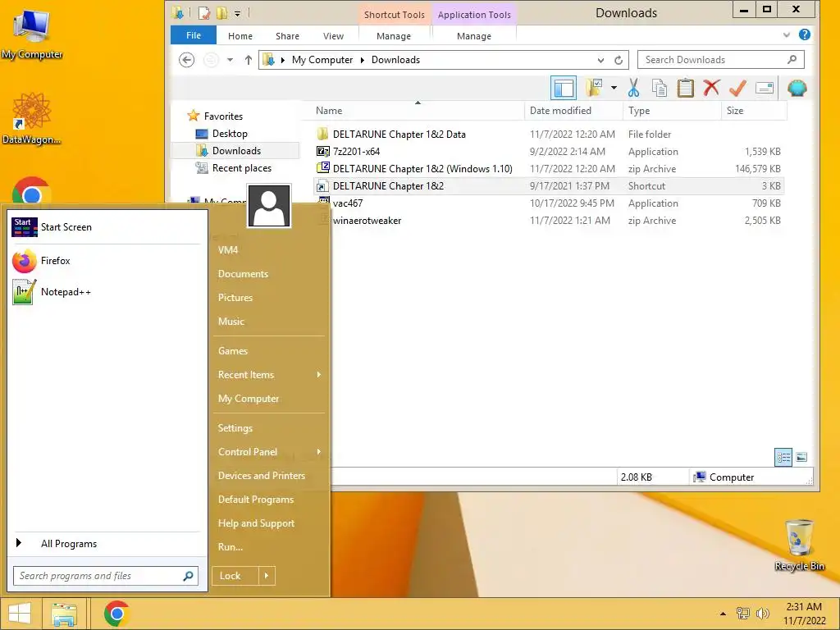
Task: Click the Back navigation arrow in Explorer
Action: (186, 59)
